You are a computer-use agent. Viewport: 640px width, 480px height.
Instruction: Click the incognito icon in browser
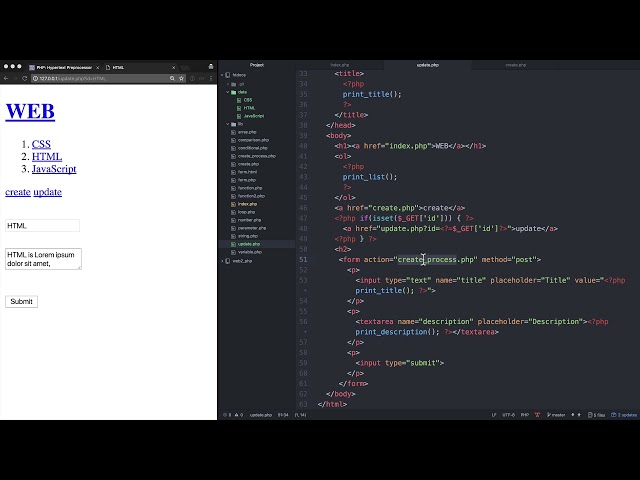211,67
